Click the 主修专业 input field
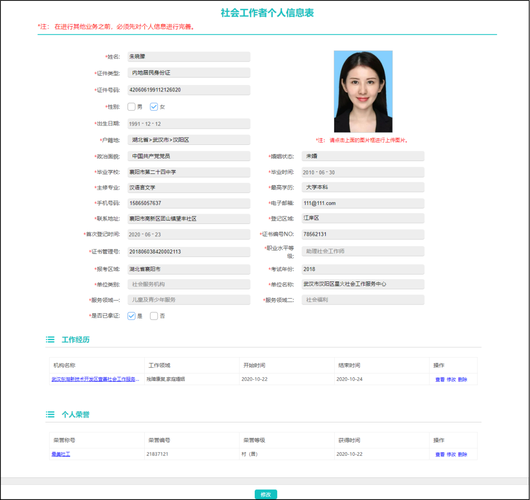 189,187
